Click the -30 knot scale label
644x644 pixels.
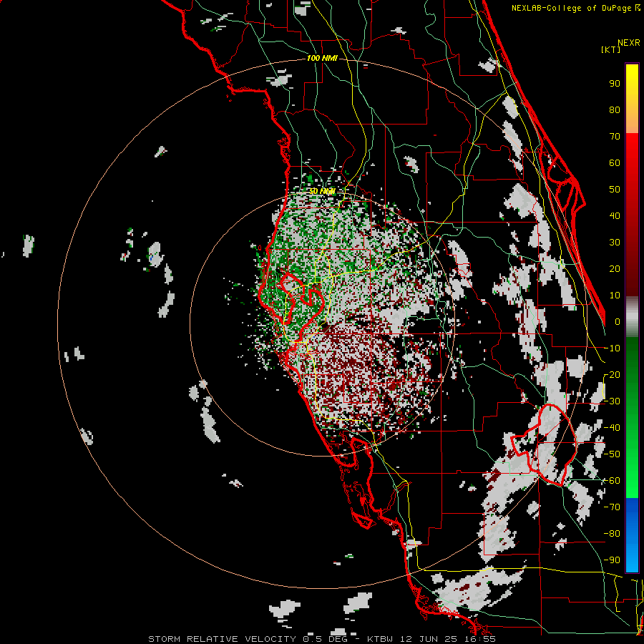pyautogui.click(x=612, y=401)
